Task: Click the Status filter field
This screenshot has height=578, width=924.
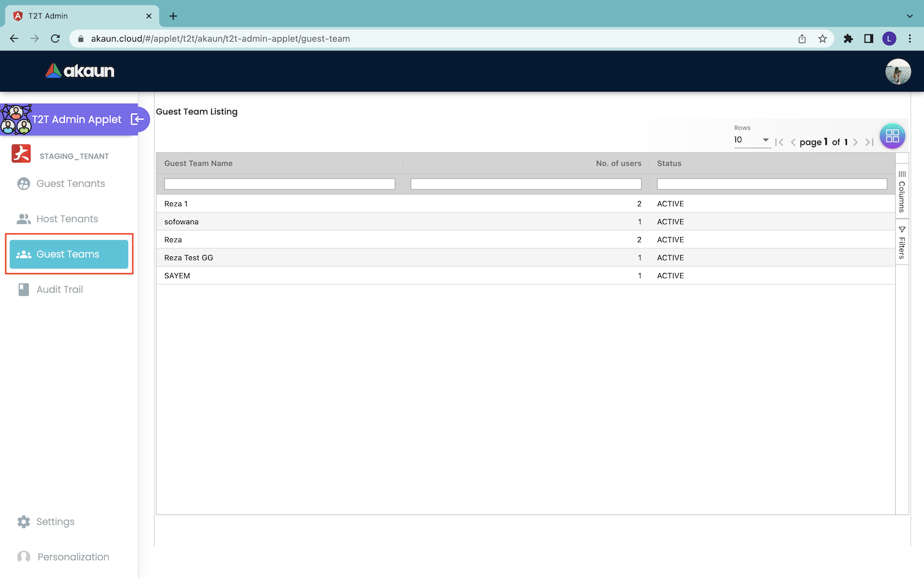Action: (x=772, y=184)
